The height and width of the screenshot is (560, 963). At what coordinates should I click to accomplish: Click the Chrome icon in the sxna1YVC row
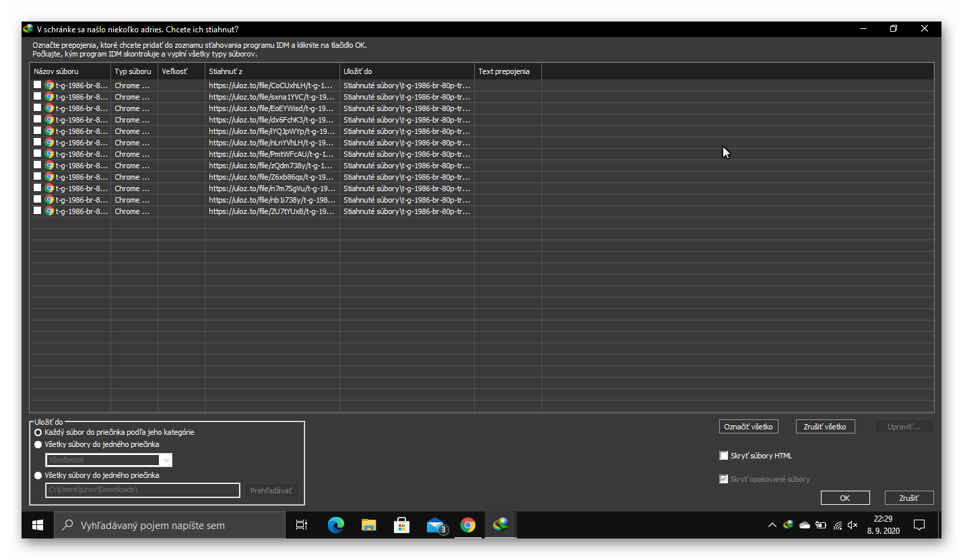click(x=49, y=97)
